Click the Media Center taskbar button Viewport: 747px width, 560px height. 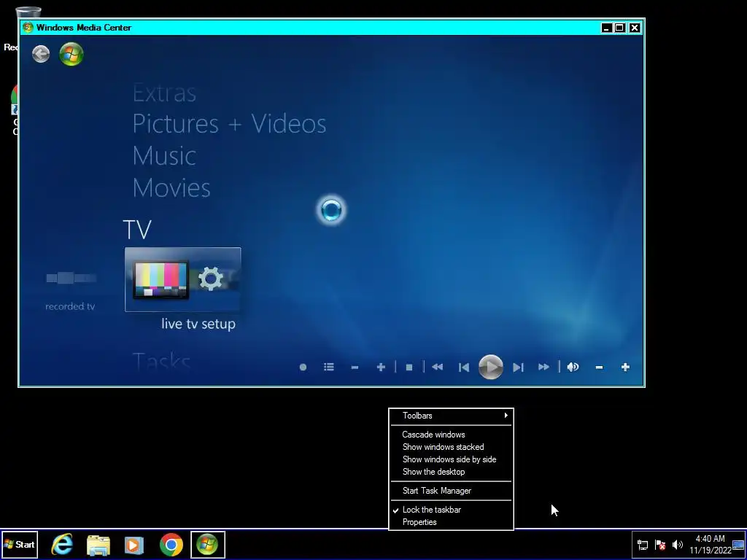207,544
